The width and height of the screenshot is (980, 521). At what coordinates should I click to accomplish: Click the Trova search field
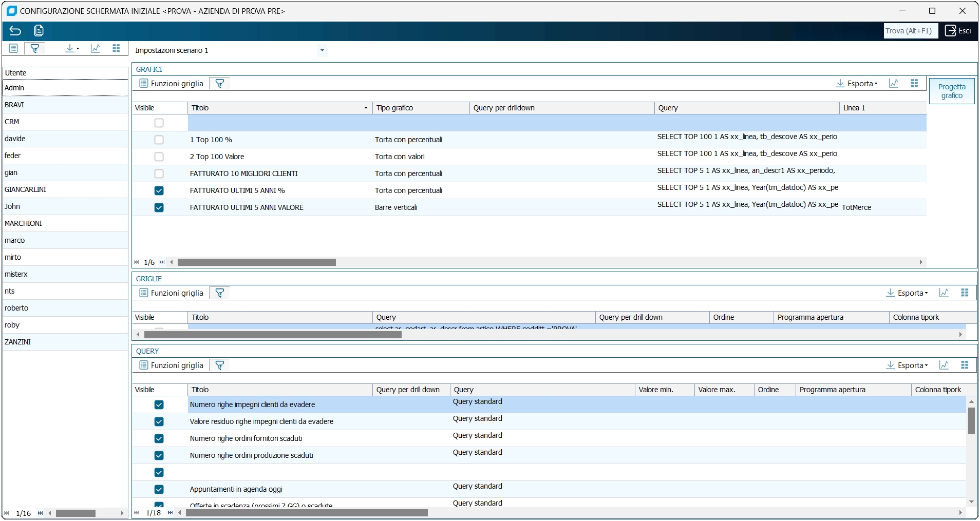pyautogui.click(x=910, y=31)
